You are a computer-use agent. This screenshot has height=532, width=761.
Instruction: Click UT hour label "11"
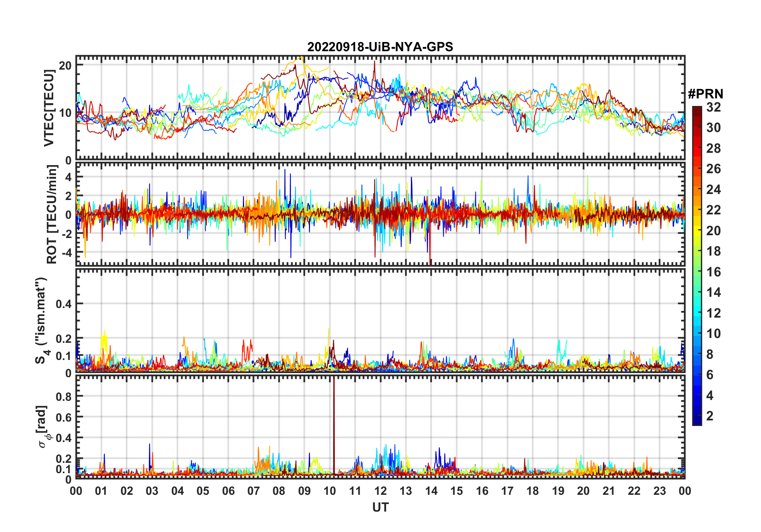coord(355,491)
